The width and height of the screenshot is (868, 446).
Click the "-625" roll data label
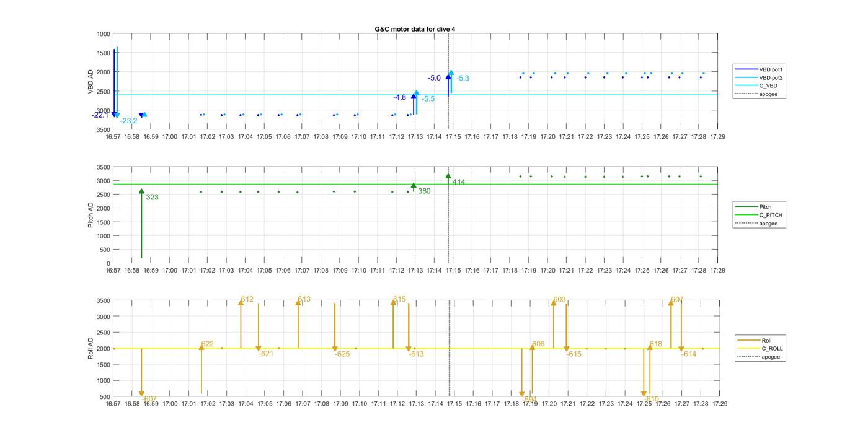click(342, 354)
